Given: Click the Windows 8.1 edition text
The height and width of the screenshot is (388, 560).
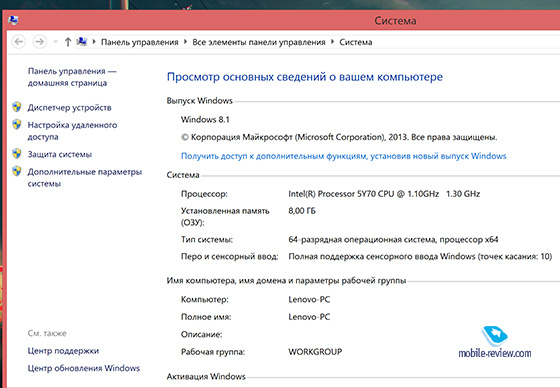Looking at the screenshot, I should click(205, 120).
